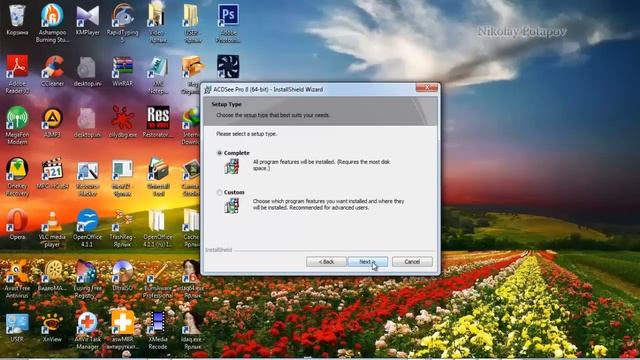The height and width of the screenshot is (360, 640).
Task: Close the InstallShield Wizard window
Action: 427,87
